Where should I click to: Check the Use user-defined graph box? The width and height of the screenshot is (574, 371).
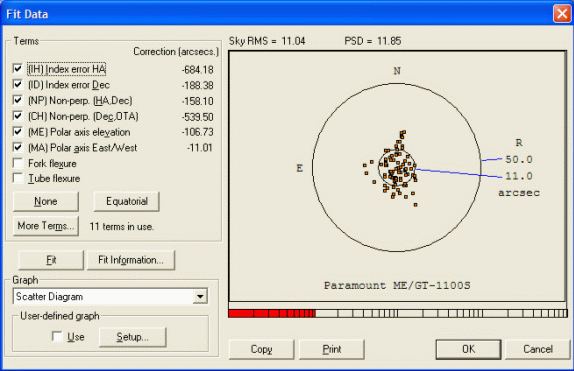coord(57,337)
